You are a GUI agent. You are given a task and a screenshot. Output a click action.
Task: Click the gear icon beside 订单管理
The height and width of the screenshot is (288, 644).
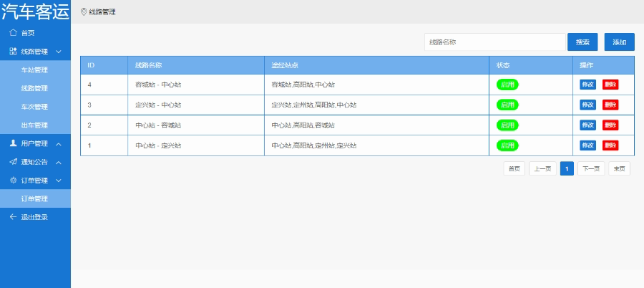(13, 181)
